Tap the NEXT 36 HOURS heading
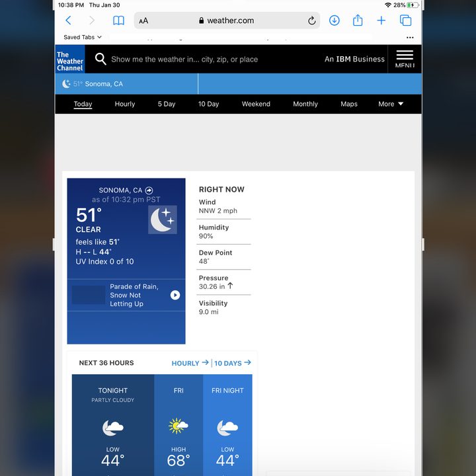 [x=106, y=363]
